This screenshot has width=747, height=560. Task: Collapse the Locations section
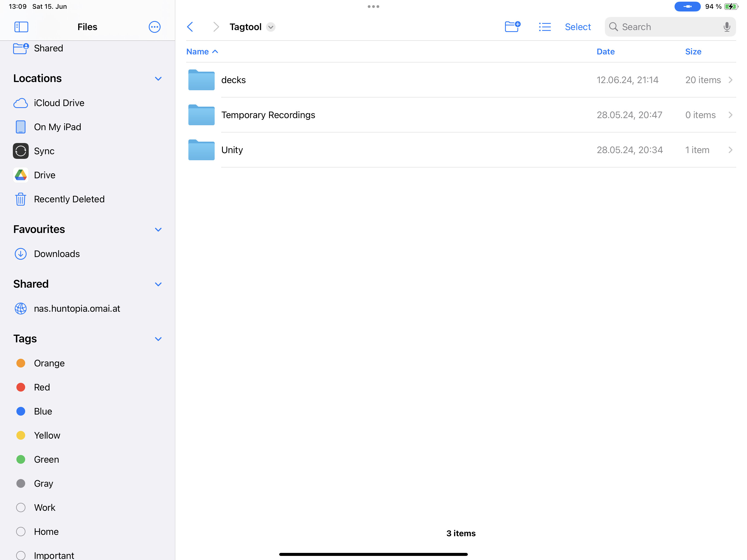pyautogui.click(x=158, y=79)
